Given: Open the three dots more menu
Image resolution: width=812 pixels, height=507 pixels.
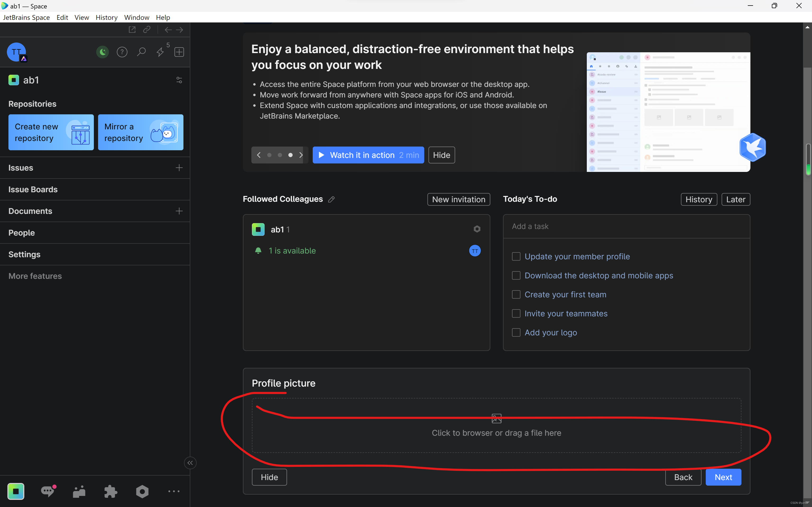Looking at the screenshot, I should point(174,491).
